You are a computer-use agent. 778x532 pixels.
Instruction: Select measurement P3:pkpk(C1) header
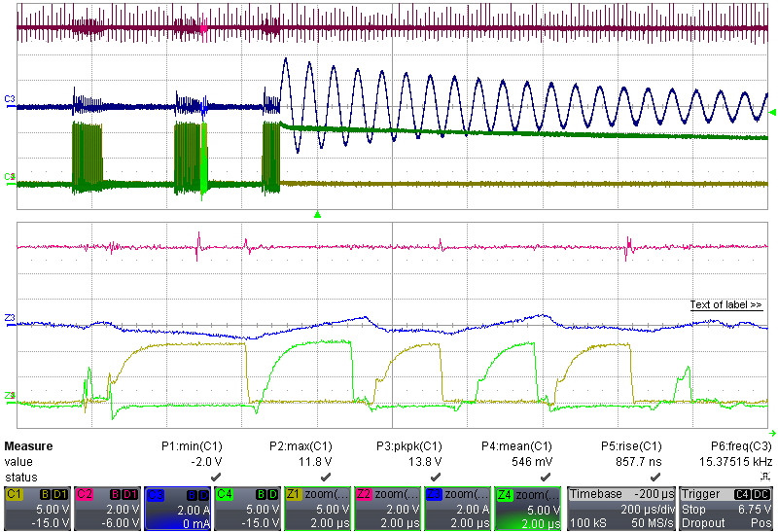click(x=408, y=446)
